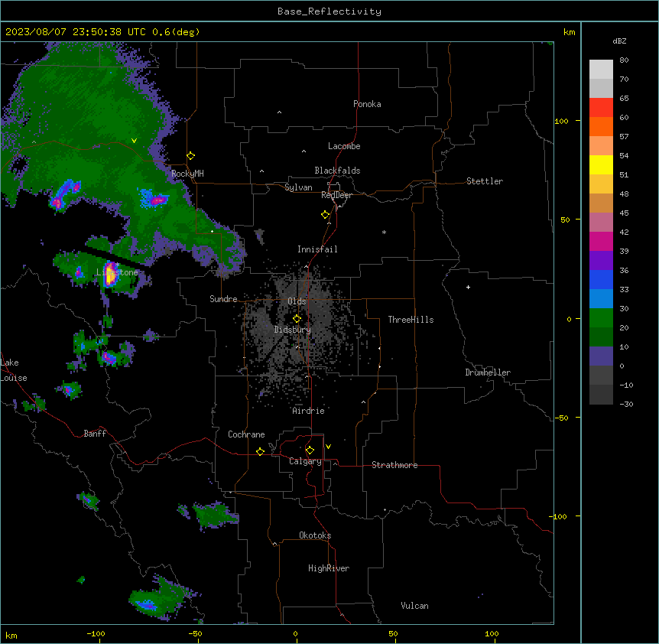Click the 100 tick on the right axis
The width and height of the screenshot is (659, 644).
pos(561,121)
